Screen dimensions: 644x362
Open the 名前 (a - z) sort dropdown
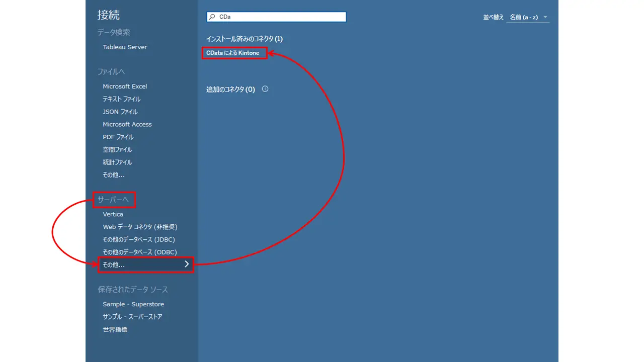point(527,17)
